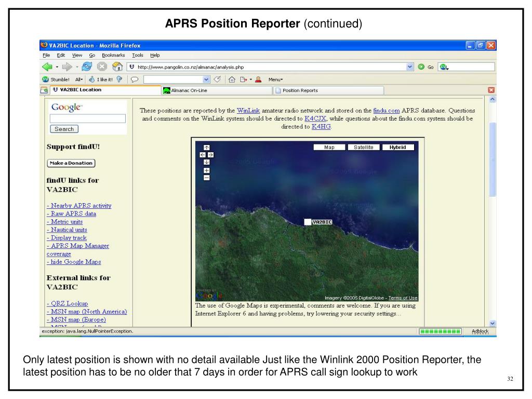Open the K4CJX link
This screenshot has width=532, height=399.
pos(315,118)
